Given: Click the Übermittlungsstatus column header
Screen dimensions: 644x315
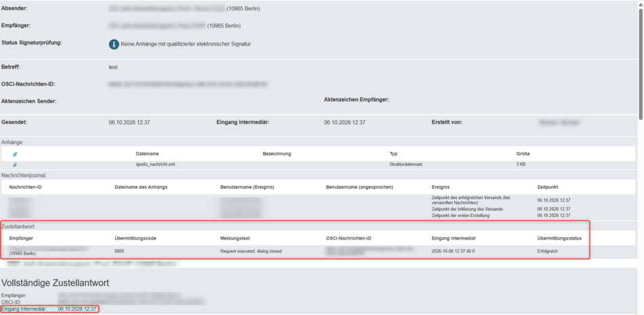Looking at the screenshot, I should [559, 238].
